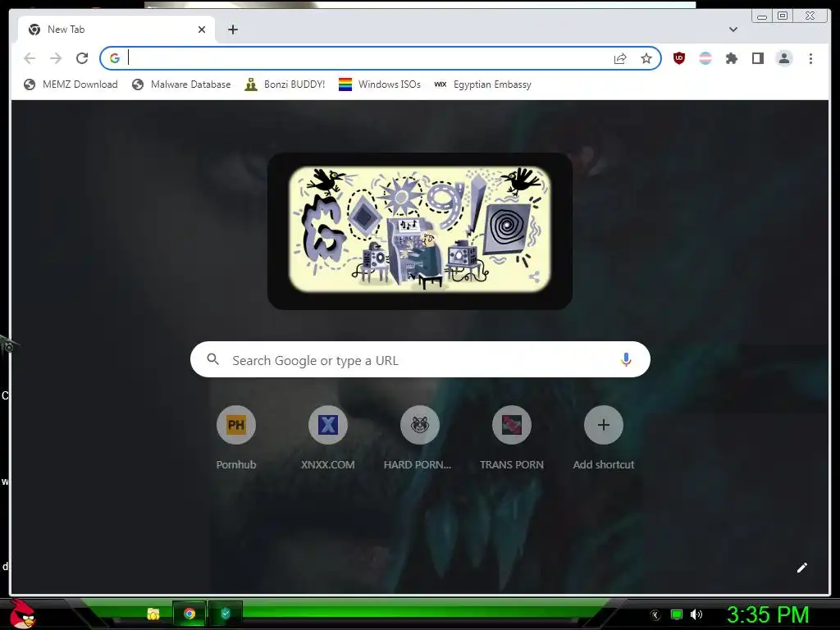Open the trans flag extension icon
This screenshot has width=840, height=630.
[705, 58]
